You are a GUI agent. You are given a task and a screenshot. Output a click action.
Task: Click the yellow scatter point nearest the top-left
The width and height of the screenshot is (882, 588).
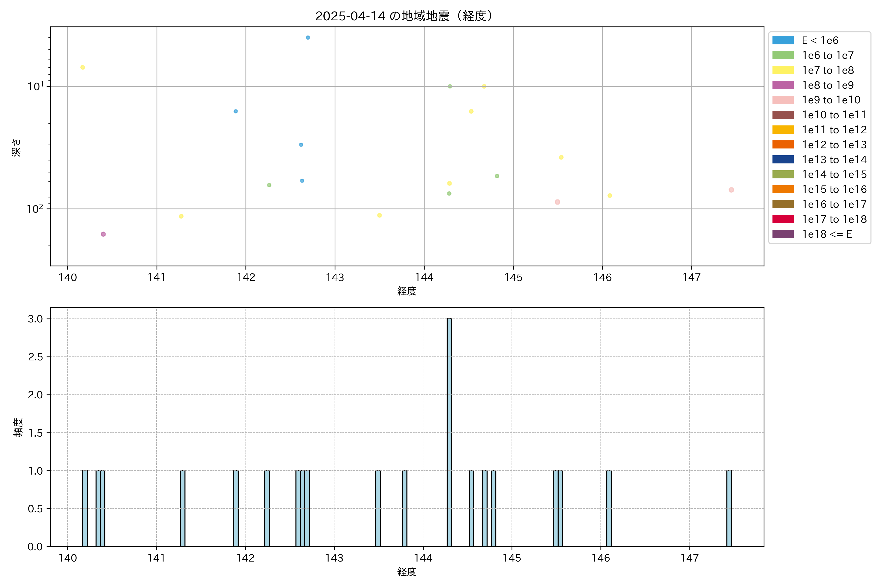pos(83,68)
